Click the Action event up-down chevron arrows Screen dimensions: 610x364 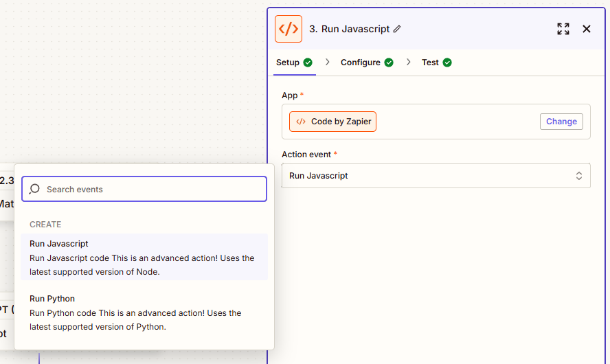(x=579, y=176)
